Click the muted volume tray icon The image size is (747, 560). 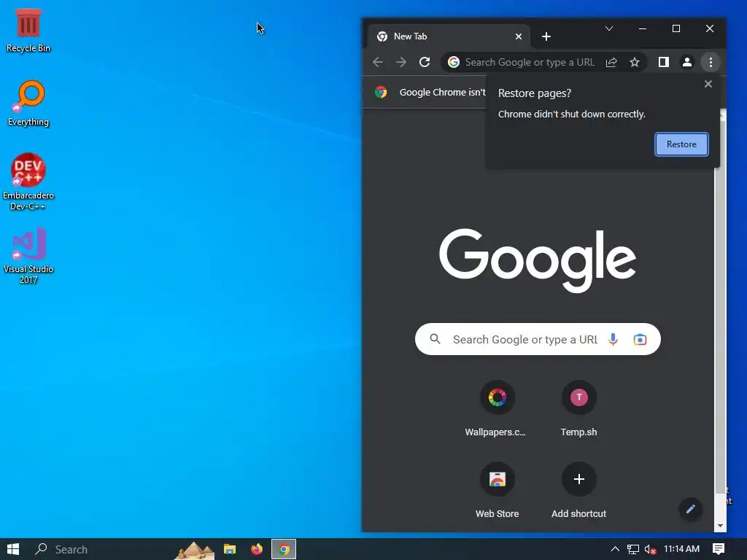point(650,549)
